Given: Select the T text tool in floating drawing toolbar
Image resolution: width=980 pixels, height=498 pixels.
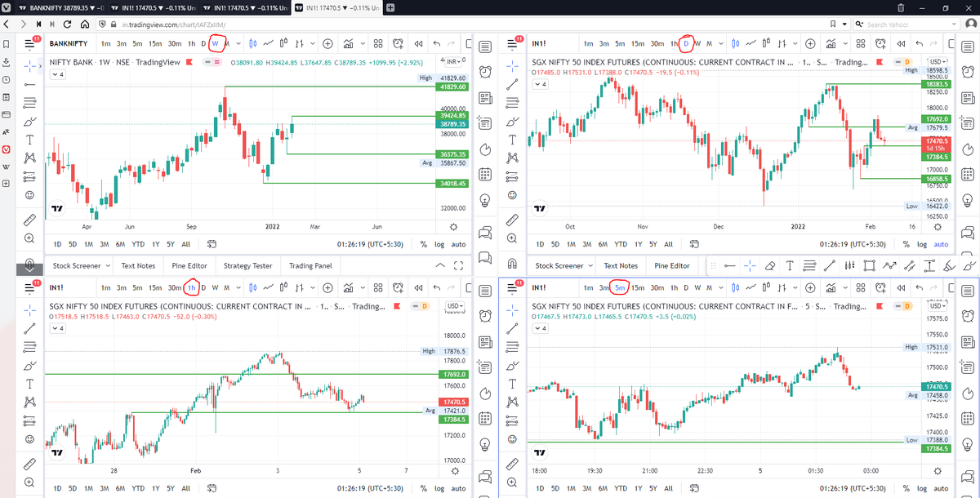Looking at the screenshot, I should (790, 265).
